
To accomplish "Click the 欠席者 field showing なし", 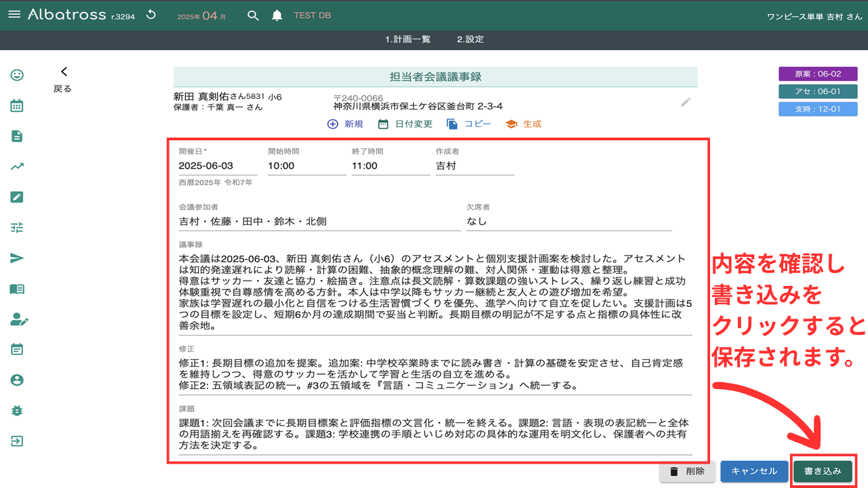I will tap(569, 222).
